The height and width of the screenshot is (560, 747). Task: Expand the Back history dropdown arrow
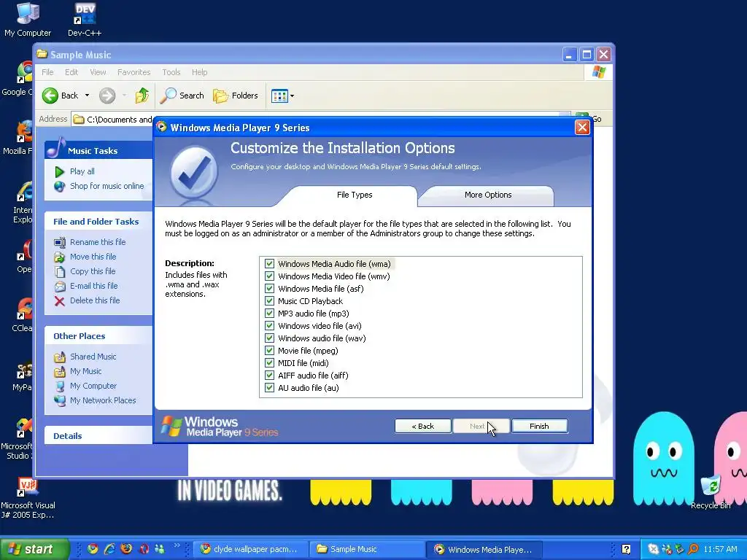tap(88, 96)
